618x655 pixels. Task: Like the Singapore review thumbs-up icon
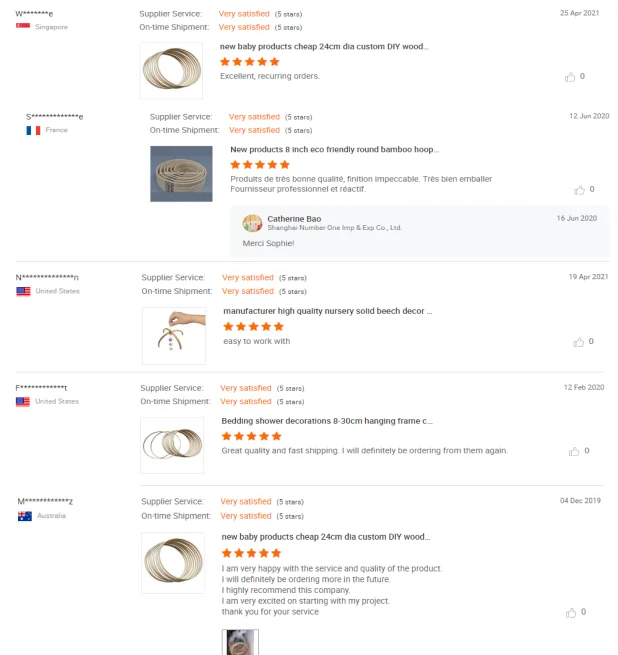coord(570,76)
